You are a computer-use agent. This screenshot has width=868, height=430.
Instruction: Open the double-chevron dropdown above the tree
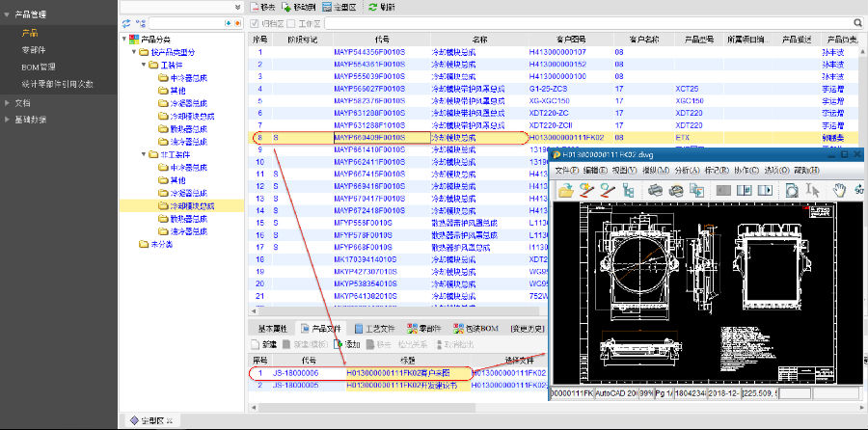click(237, 7)
